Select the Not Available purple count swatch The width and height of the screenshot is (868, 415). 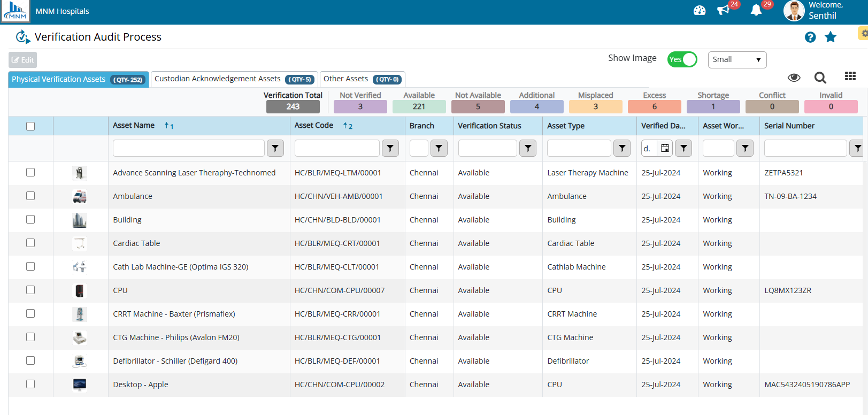click(x=478, y=106)
